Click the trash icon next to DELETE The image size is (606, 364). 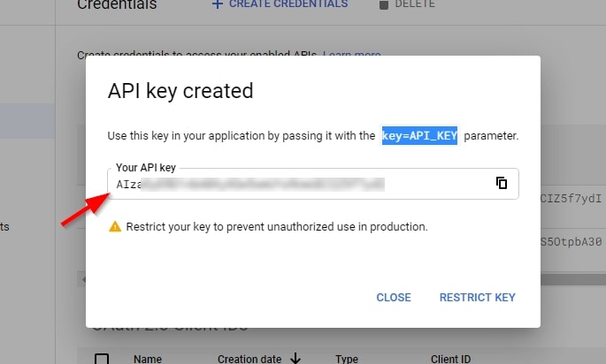[x=382, y=4]
